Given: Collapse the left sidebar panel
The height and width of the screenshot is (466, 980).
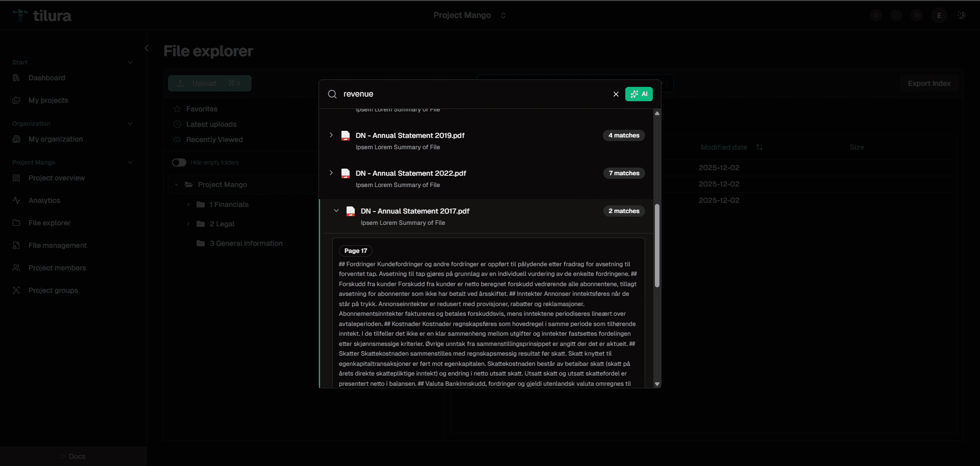Looking at the screenshot, I should [x=146, y=48].
